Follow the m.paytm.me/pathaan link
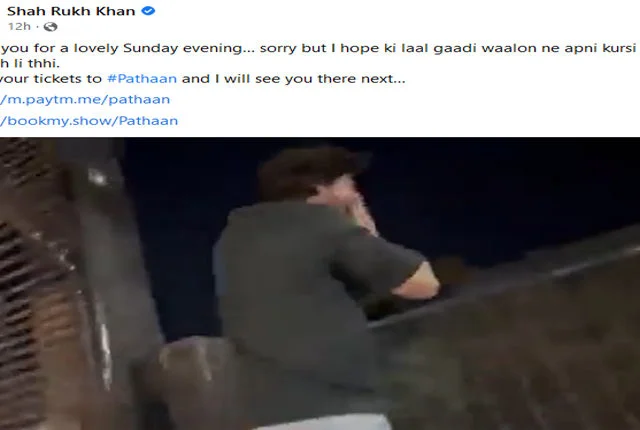This screenshot has height=430, width=640. point(85,100)
